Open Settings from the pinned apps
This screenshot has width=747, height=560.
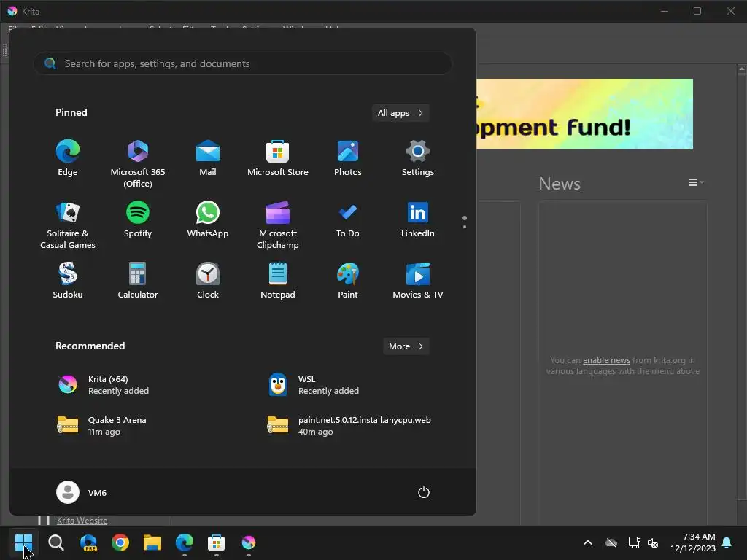coord(418,158)
